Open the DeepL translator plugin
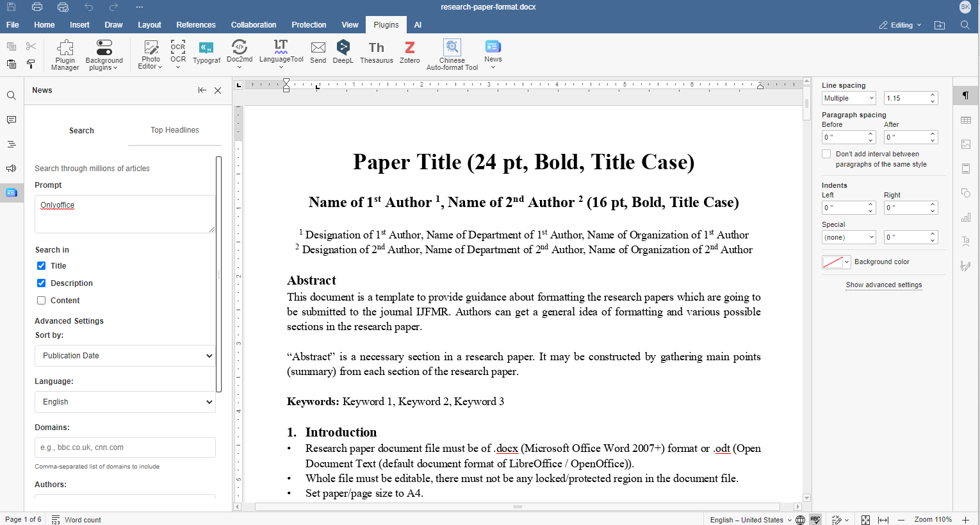Viewport: 980px width, 525px height. pyautogui.click(x=343, y=54)
